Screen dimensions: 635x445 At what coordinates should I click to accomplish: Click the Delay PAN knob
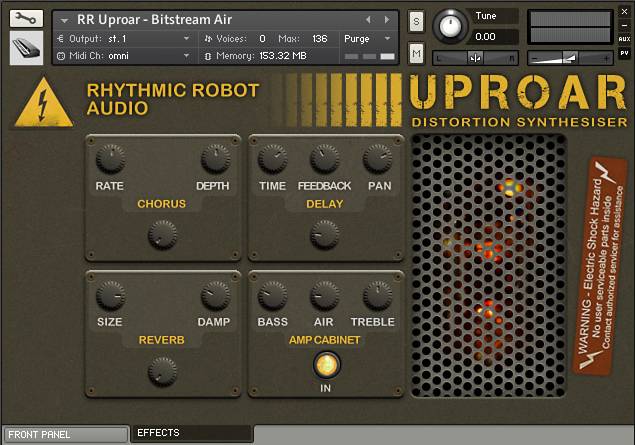[377, 159]
